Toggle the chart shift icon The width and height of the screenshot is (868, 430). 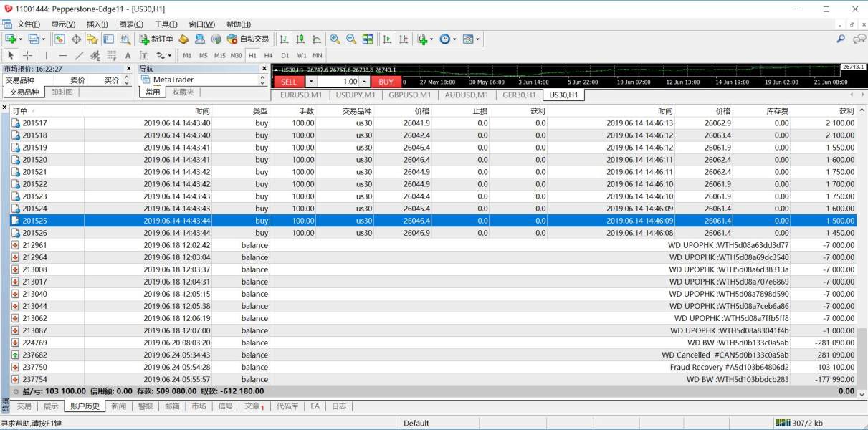click(404, 39)
